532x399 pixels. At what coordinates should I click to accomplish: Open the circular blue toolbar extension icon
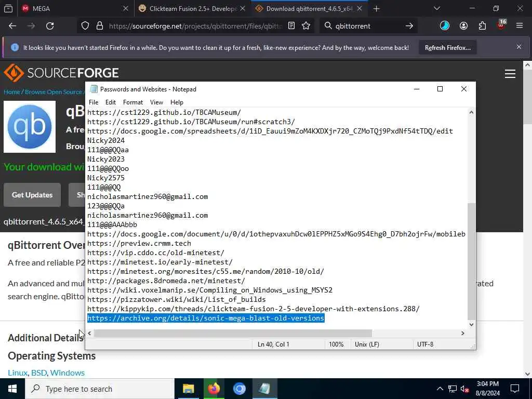click(445, 26)
